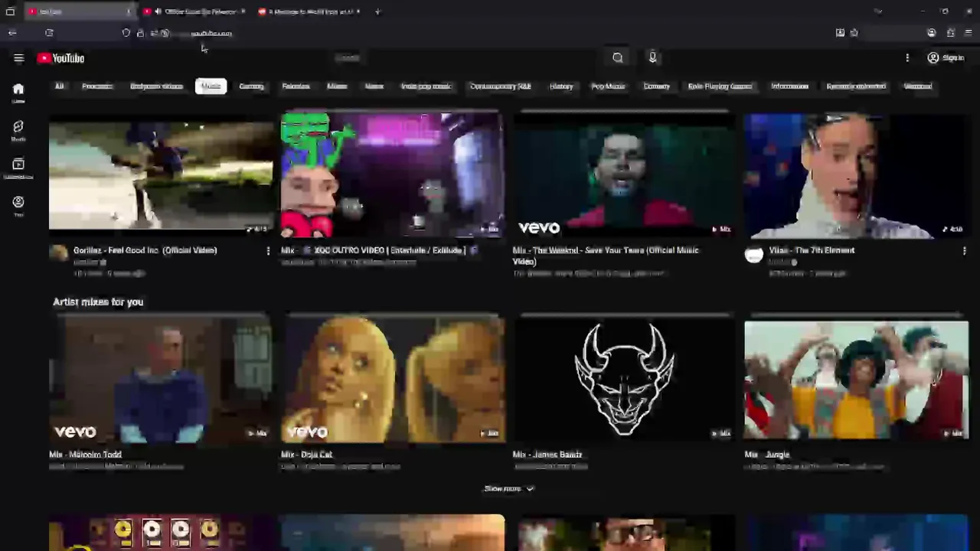Click the browser back arrow
Screen dimensions: 980x551
pos(12,33)
